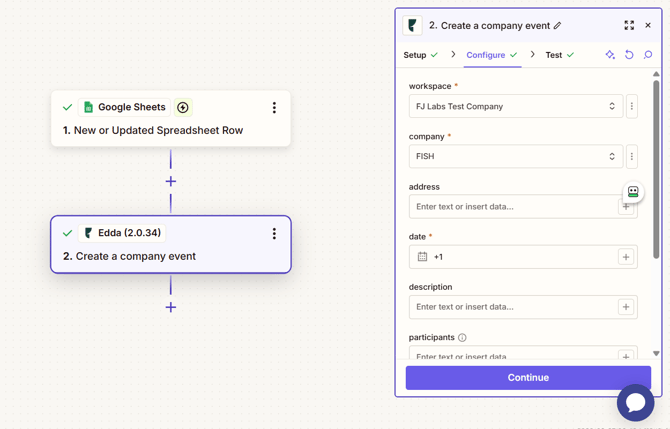Screen dimensions: 670x429
Task: Click the description text input field
Action: coord(514,307)
